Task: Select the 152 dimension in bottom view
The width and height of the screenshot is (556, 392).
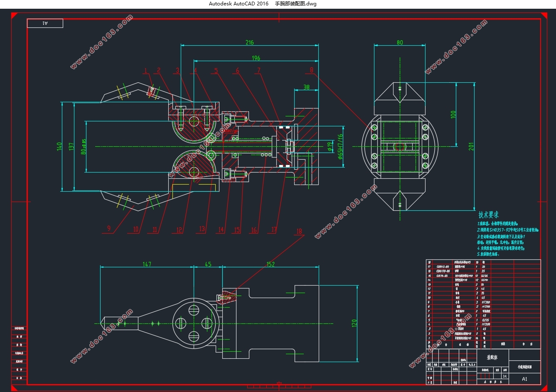Action: tap(271, 264)
